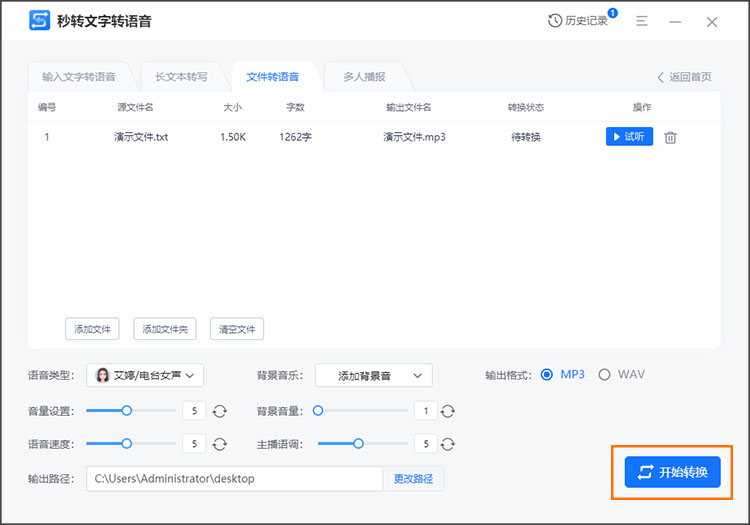Screen dimensions: 750x525
Task: Minimize the window
Action: pyautogui.click(x=675, y=22)
